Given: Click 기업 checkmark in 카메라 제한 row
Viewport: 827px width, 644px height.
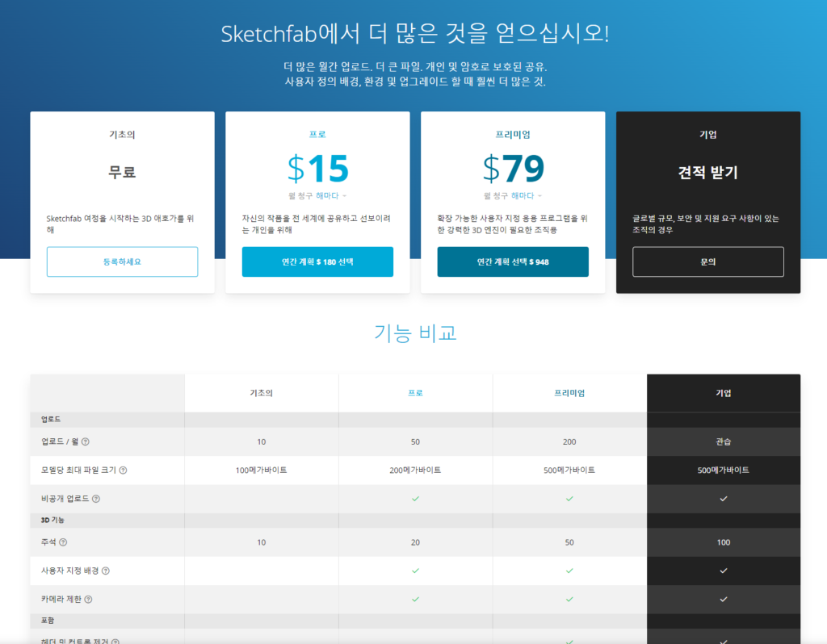Looking at the screenshot, I should point(724,599).
